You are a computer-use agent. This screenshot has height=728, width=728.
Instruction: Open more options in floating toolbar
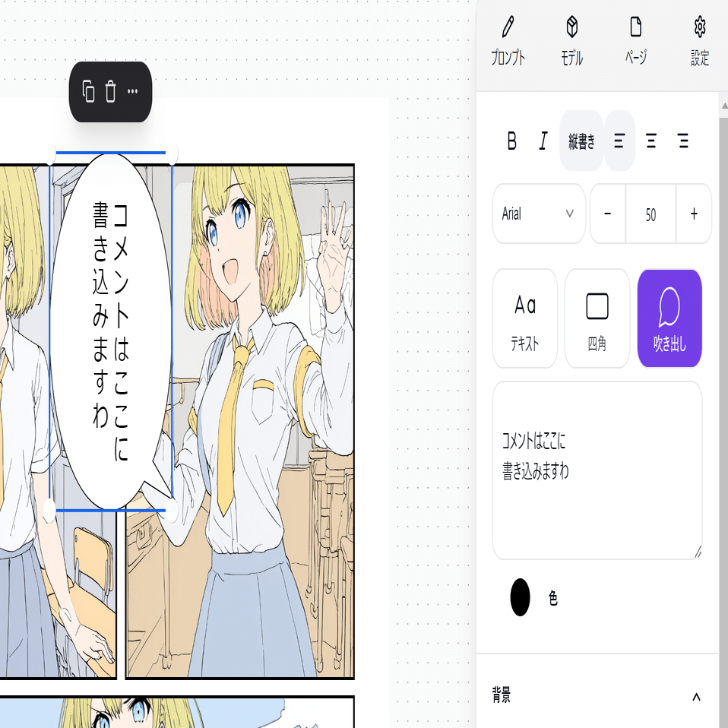[x=133, y=91]
